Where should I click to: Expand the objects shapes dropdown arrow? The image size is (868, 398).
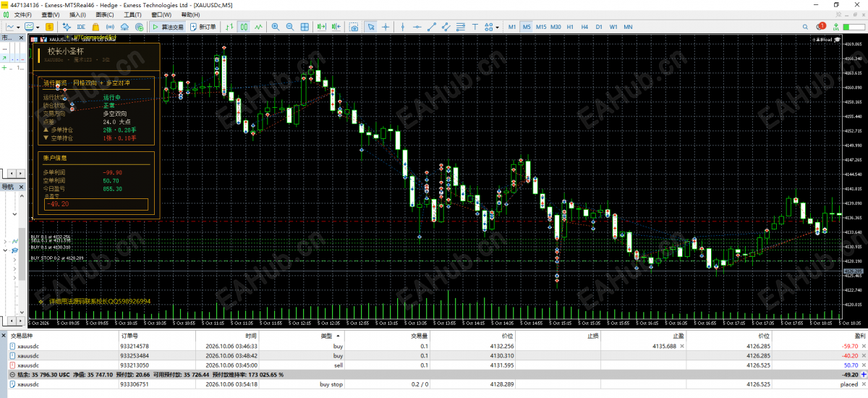point(498,27)
